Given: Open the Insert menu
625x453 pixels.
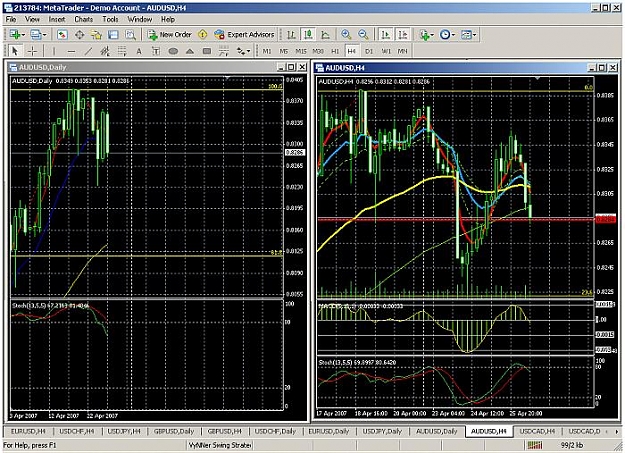Looking at the screenshot, I should [x=57, y=19].
